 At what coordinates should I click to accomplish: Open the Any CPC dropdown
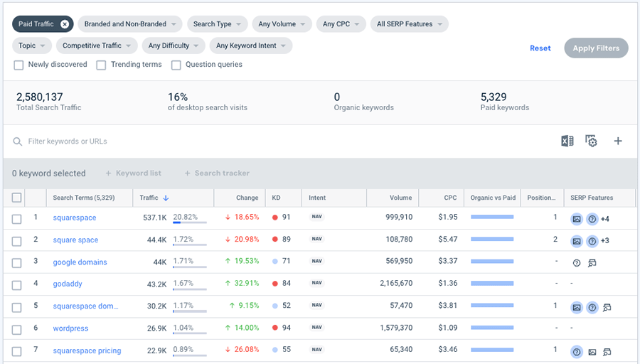[341, 24]
